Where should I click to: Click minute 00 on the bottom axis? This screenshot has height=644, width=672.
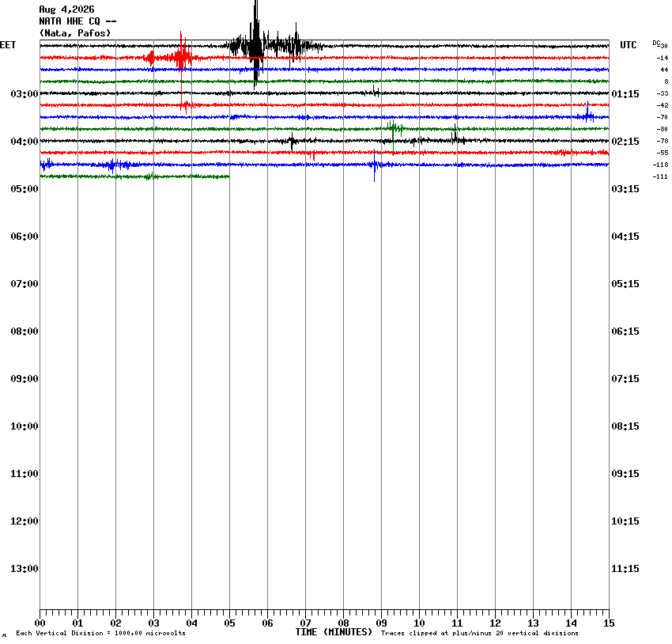click(x=40, y=623)
